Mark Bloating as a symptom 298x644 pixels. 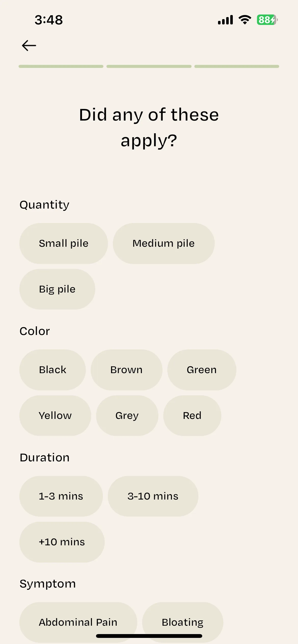click(x=183, y=622)
